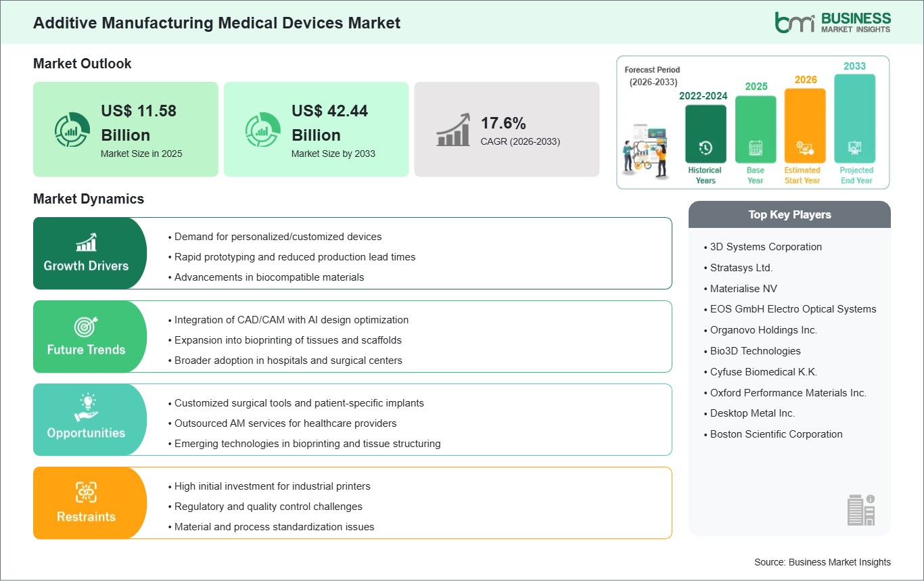Click Boston Scientific Corporation entry
924x581 pixels.
[776, 434]
